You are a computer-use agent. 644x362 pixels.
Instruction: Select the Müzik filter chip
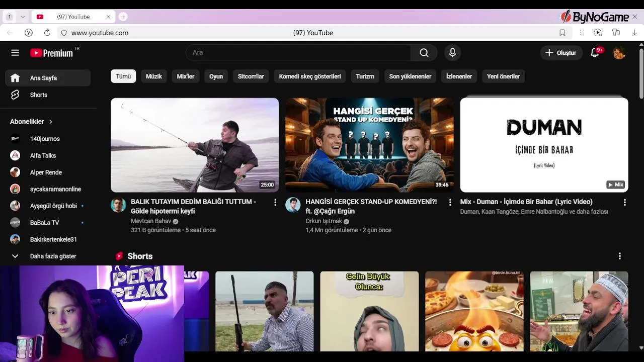[x=154, y=76]
